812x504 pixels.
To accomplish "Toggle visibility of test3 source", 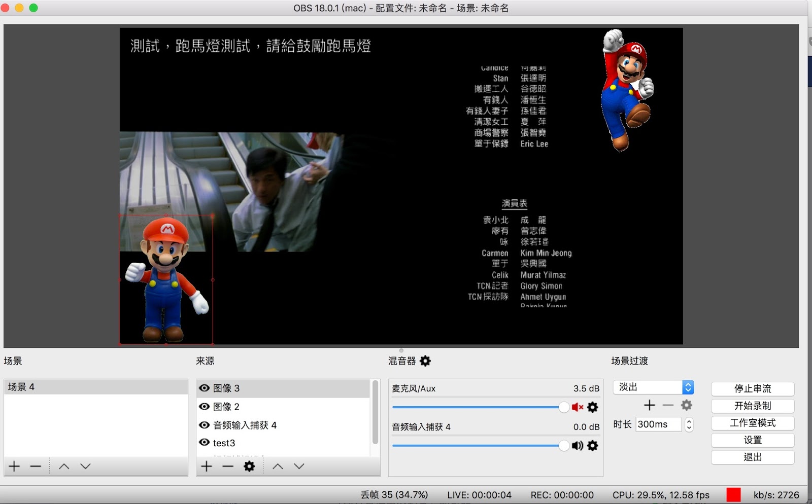I will (x=205, y=442).
